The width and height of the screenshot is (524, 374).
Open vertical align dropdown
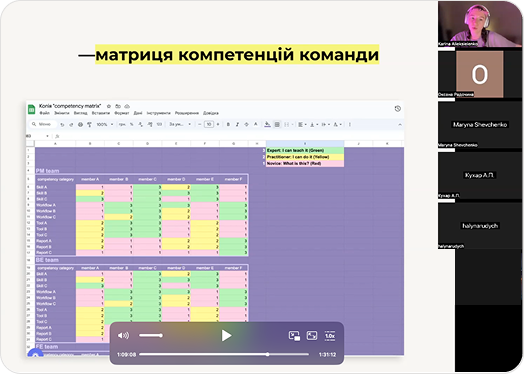tap(314, 124)
